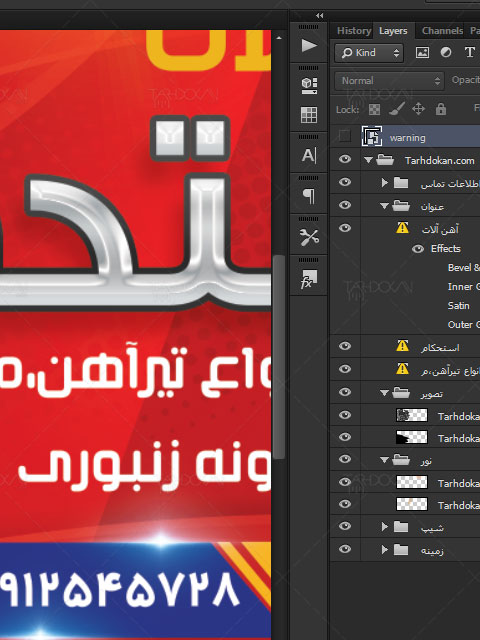Select second layer thumbnail in نور group

point(412,504)
